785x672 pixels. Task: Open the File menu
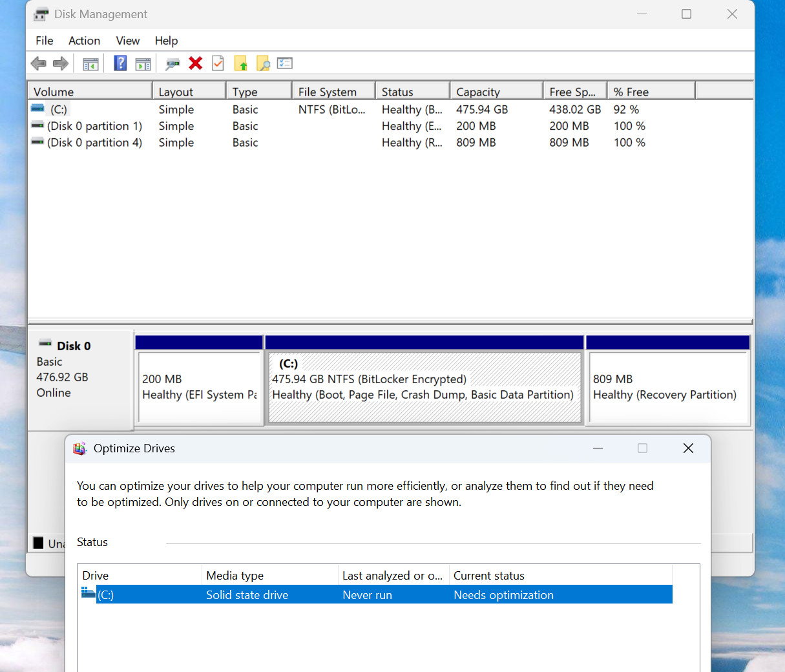[45, 41]
